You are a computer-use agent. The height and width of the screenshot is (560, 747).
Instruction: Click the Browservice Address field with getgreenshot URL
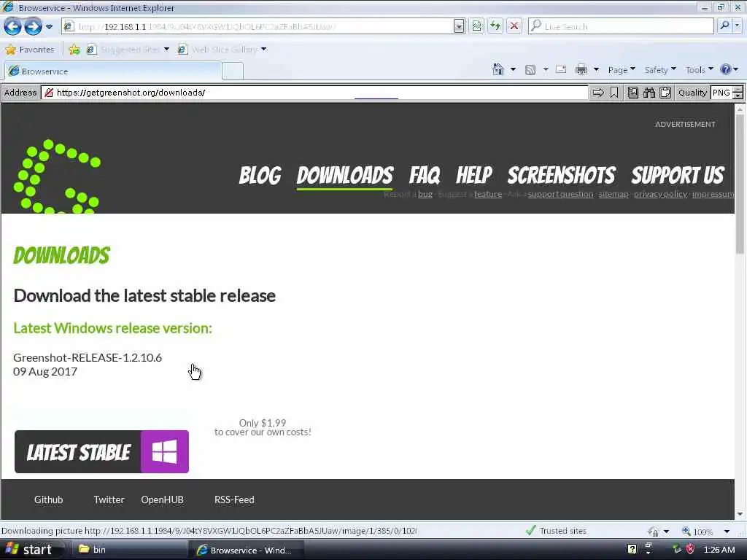(x=315, y=93)
